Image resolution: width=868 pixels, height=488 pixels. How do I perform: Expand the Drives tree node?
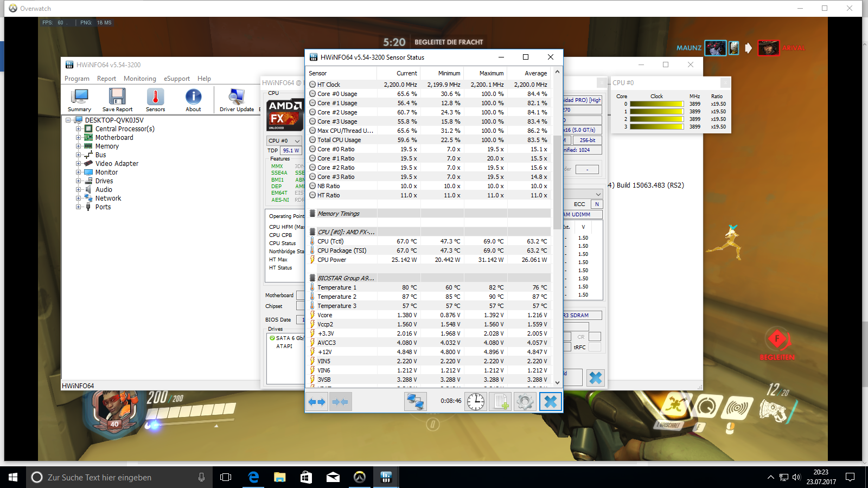point(79,181)
